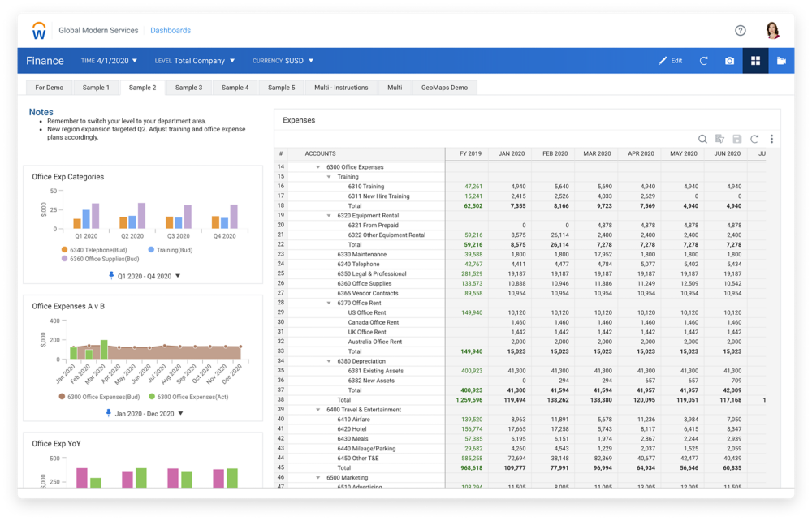The width and height of the screenshot is (812, 521).
Task: Click the Workday logo
Action: pyautogui.click(x=39, y=31)
